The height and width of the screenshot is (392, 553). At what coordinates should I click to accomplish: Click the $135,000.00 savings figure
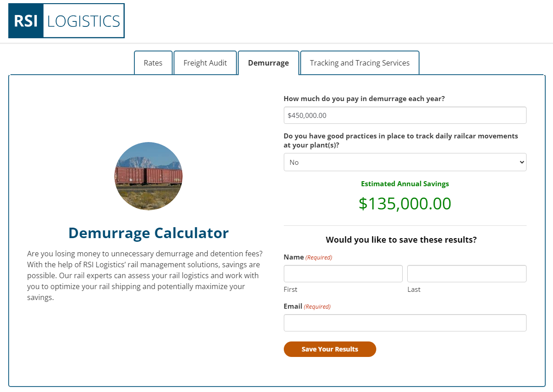coord(405,204)
